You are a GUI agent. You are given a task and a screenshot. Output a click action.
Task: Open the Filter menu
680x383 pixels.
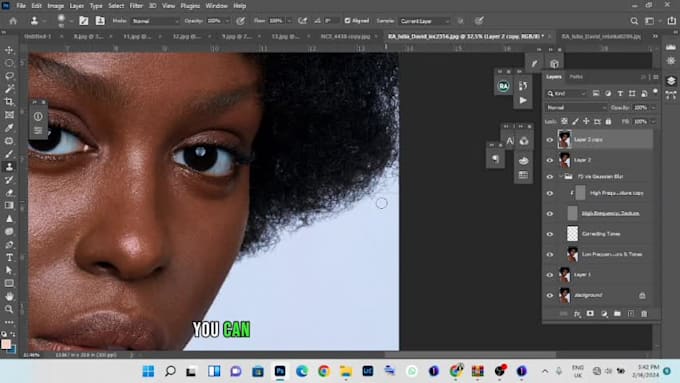tap(136, 6)
